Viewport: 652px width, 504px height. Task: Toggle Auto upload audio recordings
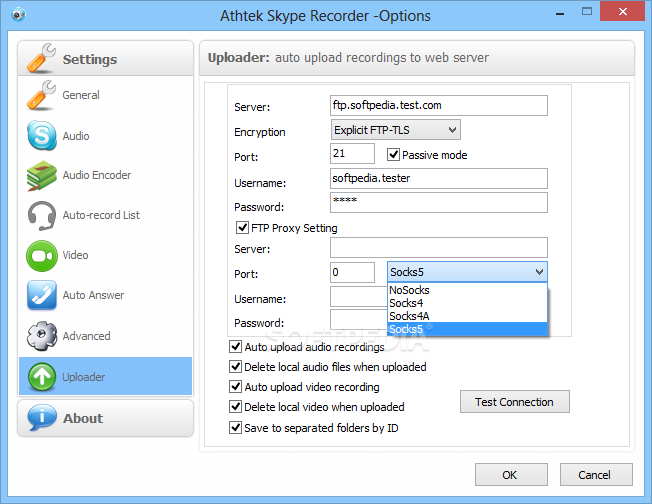(x=235, y=346)
